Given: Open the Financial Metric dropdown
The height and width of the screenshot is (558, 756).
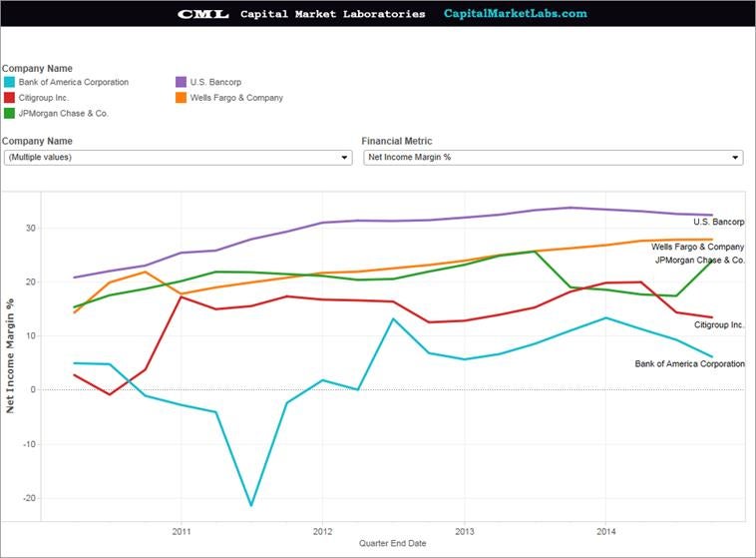Looking at the screenshot, I should point(553,158).
